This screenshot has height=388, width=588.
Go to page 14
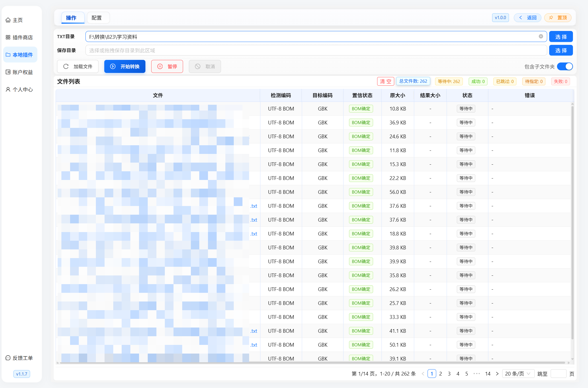point(488,374)
